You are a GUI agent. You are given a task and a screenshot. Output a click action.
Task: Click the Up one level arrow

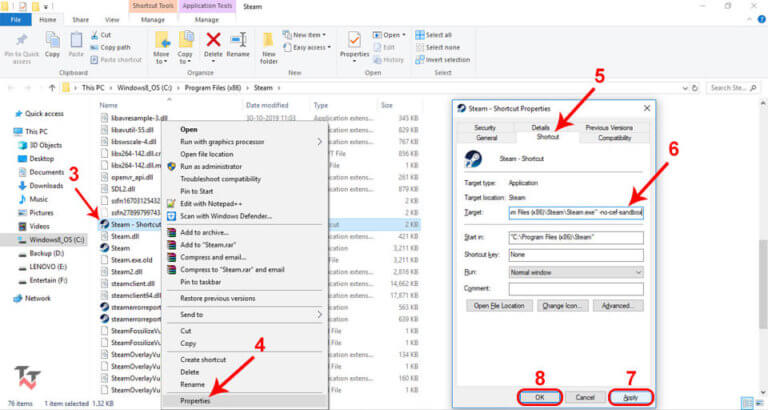(x=52, y=88)
